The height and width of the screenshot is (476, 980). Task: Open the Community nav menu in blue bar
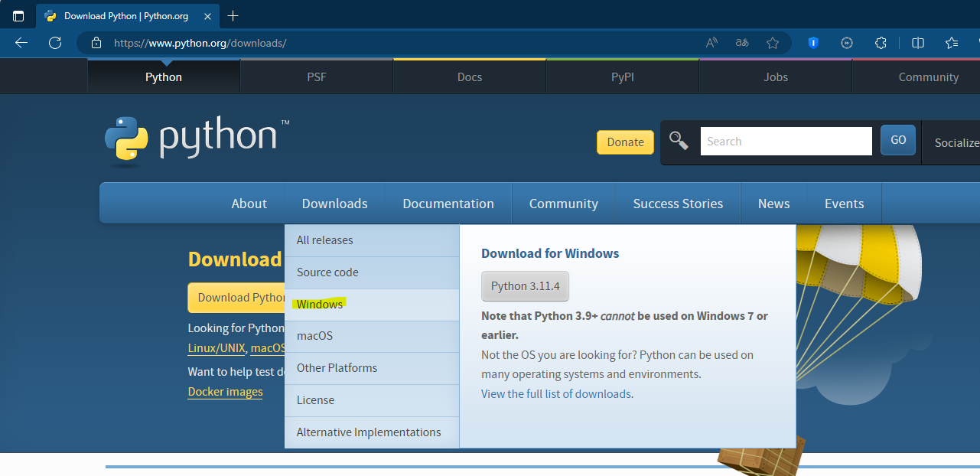[x=564, y=204]
